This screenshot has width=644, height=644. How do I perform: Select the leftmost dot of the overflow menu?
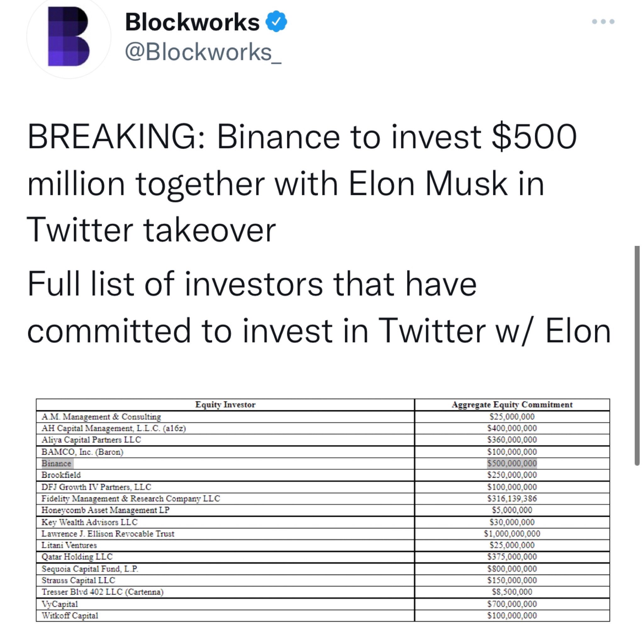coord(594,21)
